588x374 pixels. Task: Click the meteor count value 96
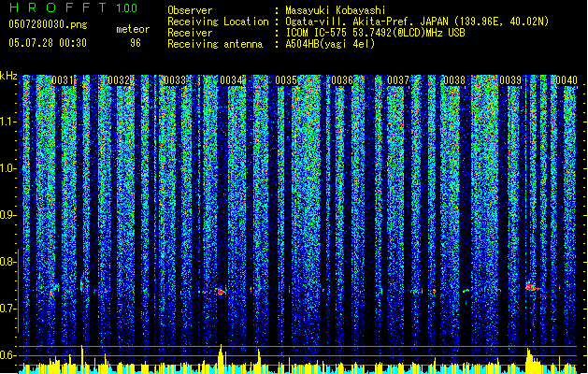coord(136,43)
